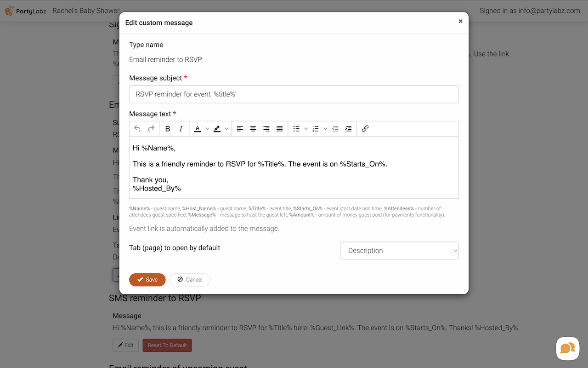Align text right

(x=266, y=129)
